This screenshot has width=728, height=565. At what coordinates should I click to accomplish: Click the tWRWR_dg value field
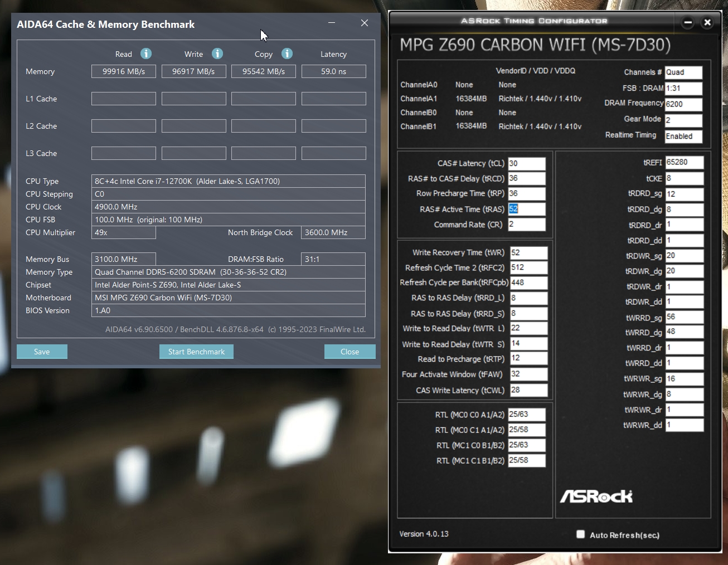(684, 394)
